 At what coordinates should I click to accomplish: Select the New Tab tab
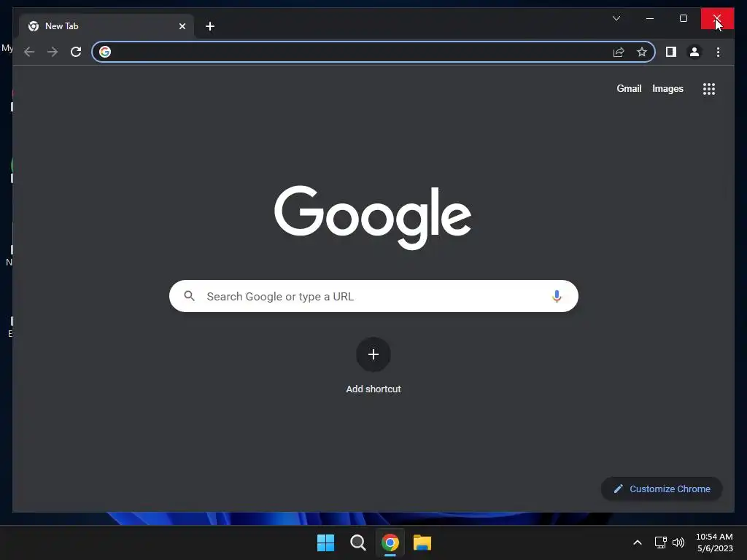(x=107, y=26)
